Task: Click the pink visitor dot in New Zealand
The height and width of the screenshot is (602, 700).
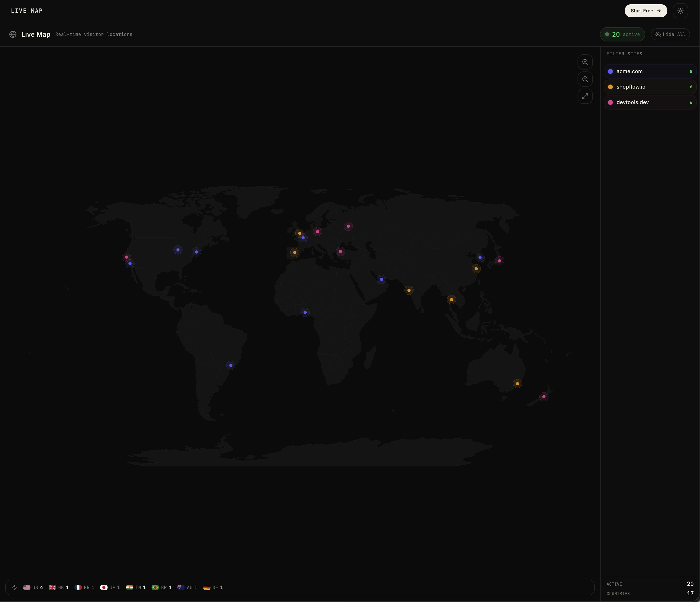Action: coord(543,397)
